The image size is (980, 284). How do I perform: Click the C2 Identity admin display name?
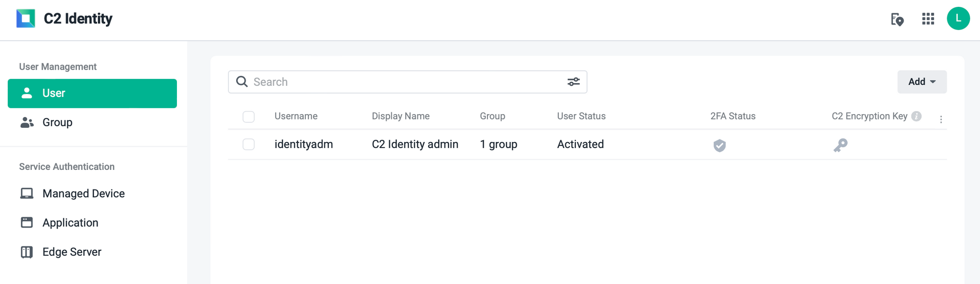click(x=415, y=144)
